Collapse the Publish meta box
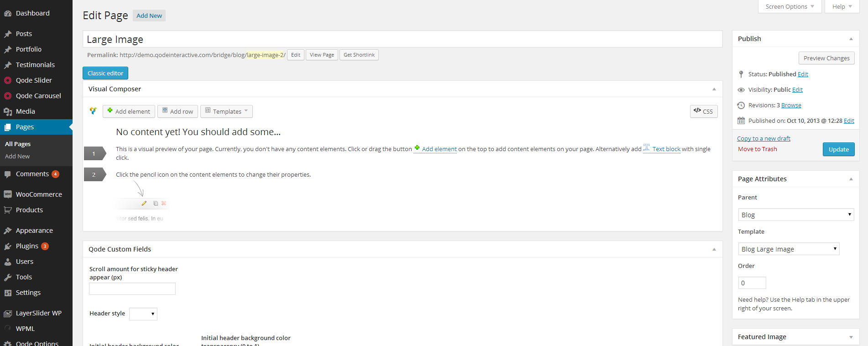 click(x=851, y=39)
